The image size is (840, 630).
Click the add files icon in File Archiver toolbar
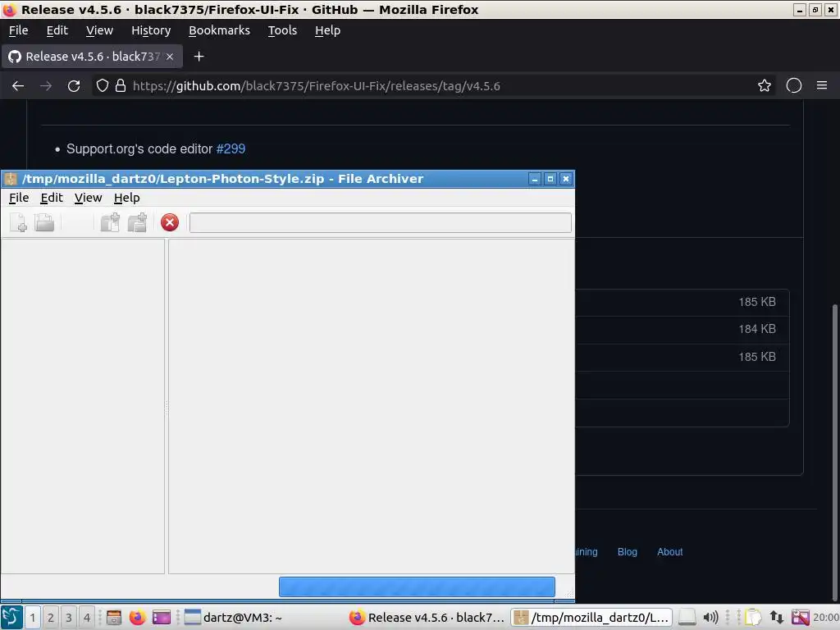[x=111, y=222]
